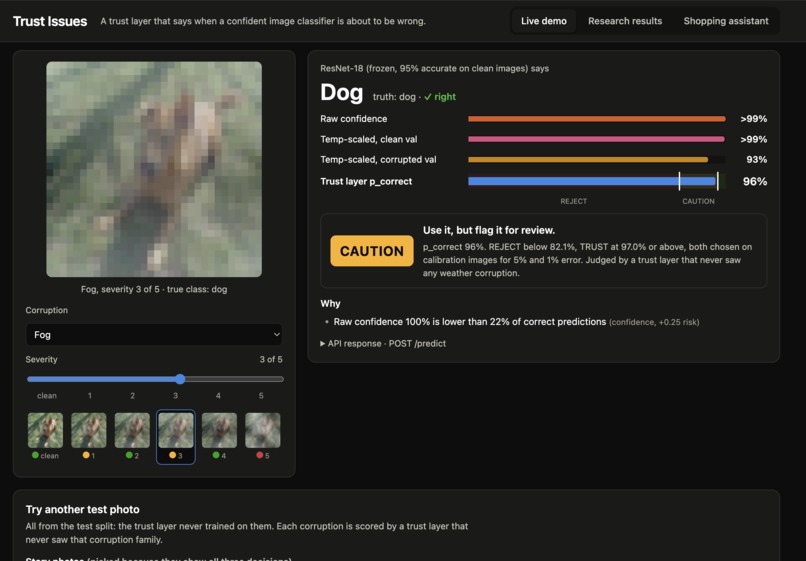Click the yellow CAUTION badge
This screenshot has height=561, width=806.
pyautogui.click(x=372, y=251)
